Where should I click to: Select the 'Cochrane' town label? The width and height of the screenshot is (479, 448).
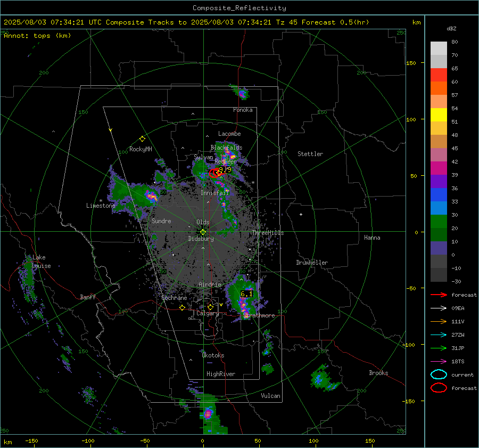pos(174,298)
